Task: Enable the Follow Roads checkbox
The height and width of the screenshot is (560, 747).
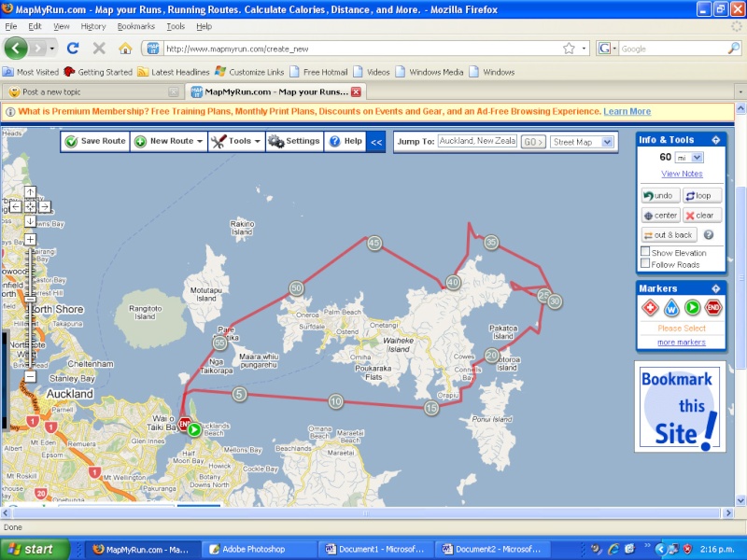Action: click(x=645, y=263)
